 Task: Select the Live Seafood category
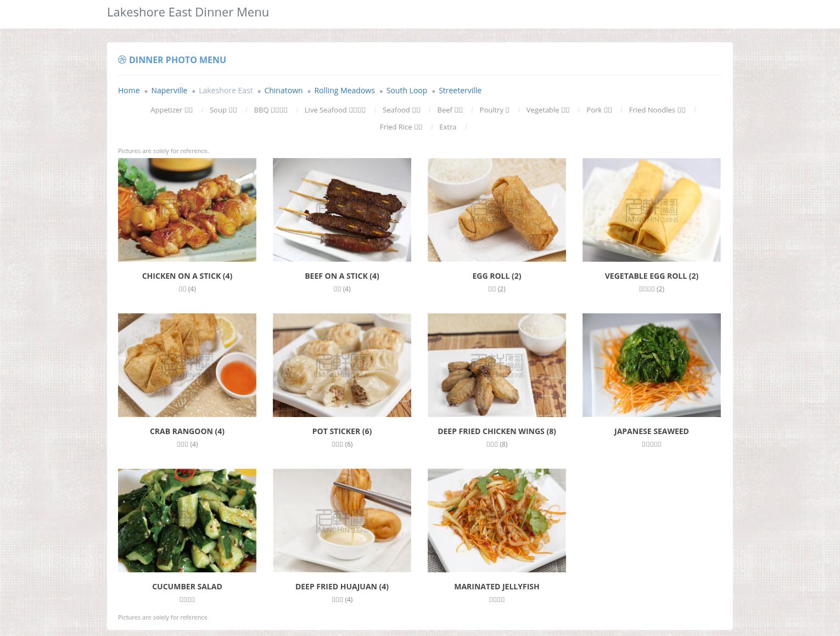[335, 110]
